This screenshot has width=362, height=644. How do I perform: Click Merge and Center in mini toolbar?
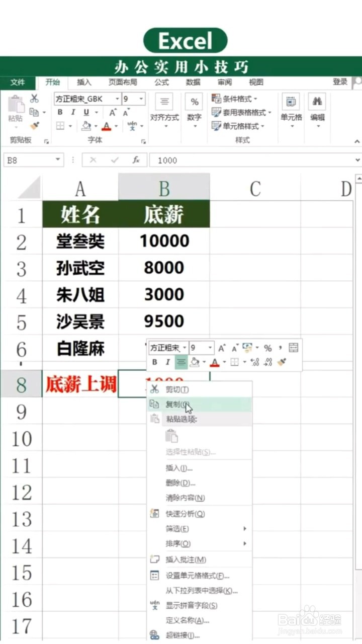click(294, 348)
